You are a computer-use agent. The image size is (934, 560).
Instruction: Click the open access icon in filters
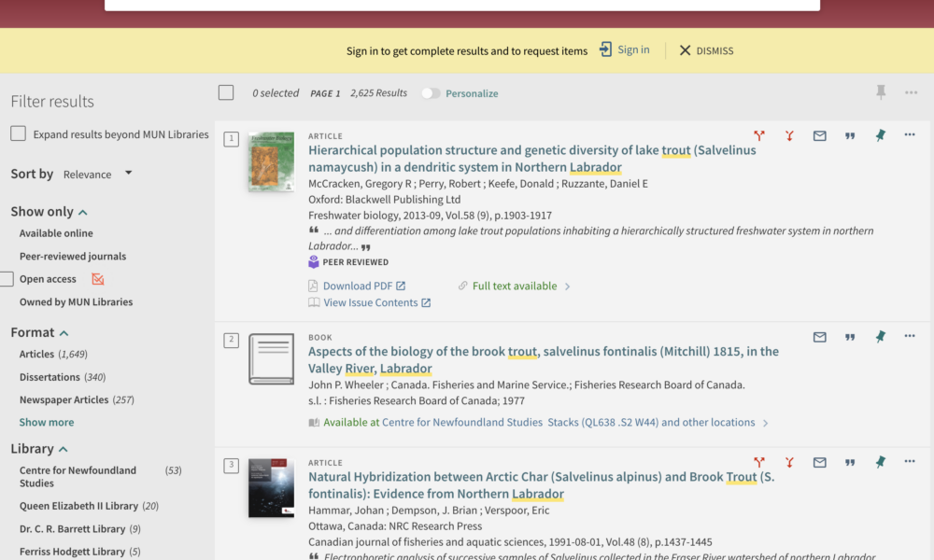[x=98, y=279]
